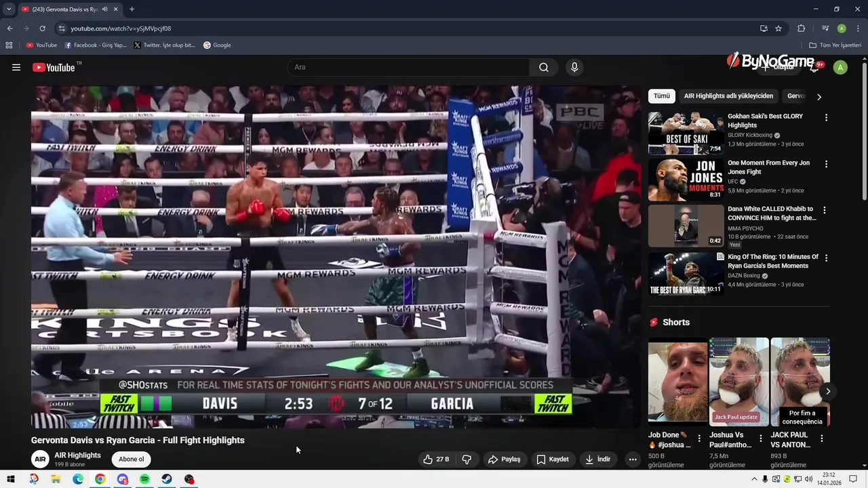This screenshot has width=868, height=488.
Task: Show next filter chips with right chevron
Action: 818,97
